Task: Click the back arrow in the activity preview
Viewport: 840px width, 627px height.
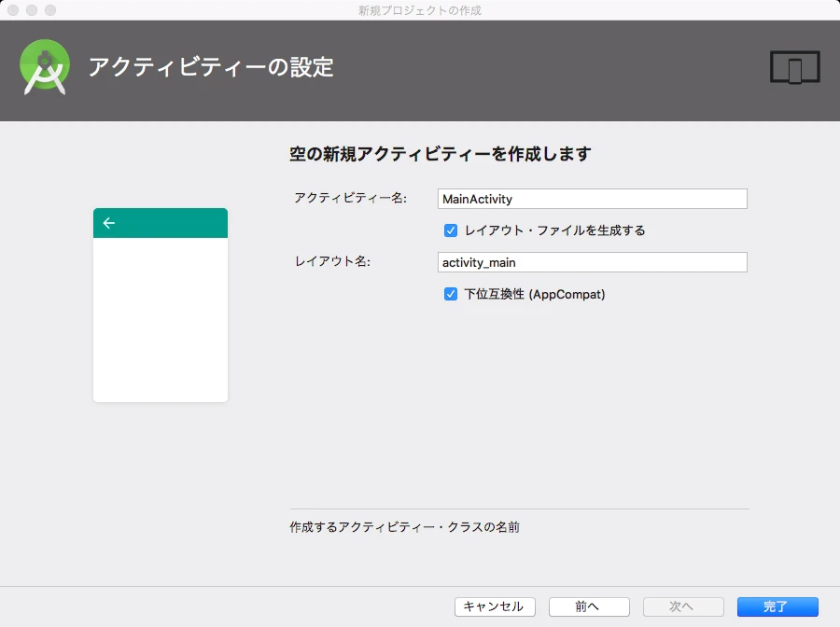Action: [109, 222]
